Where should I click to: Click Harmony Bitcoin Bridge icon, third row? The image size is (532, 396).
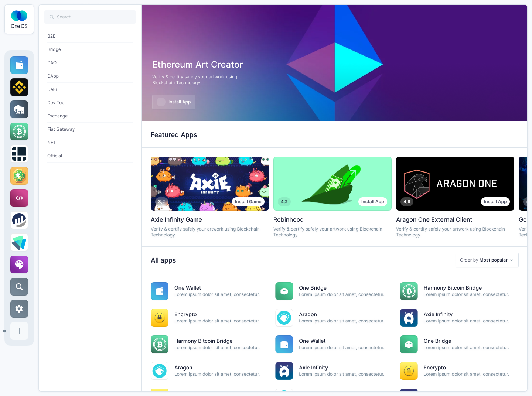click(160, 344)
